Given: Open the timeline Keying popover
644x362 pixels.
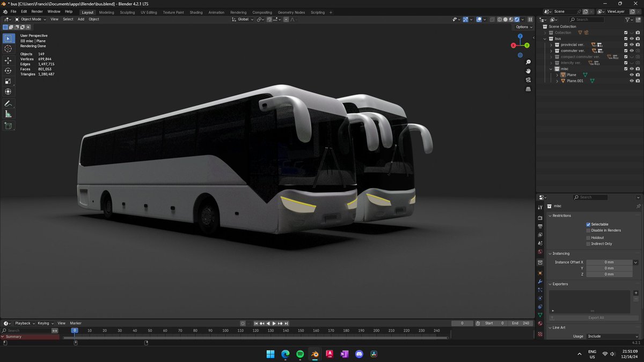Looking at the screenshot, I should pyautogui.click(x=45, y=323).
